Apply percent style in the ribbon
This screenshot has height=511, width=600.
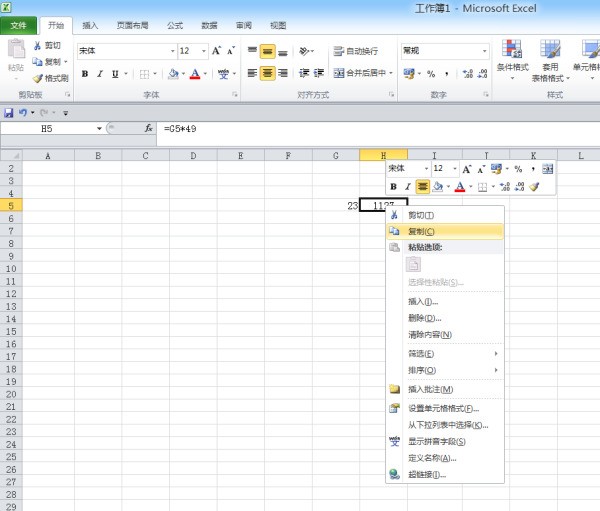click(431, 73)
